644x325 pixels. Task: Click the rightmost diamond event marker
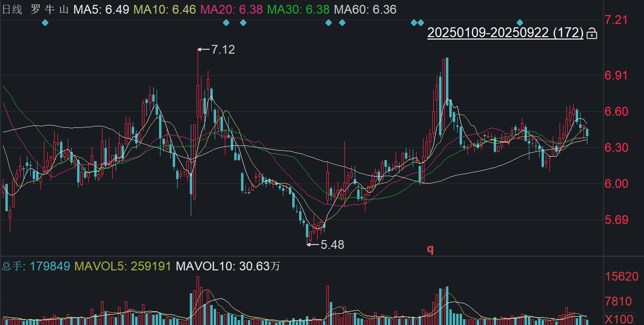pyautogui.click(x=520, y=22)
